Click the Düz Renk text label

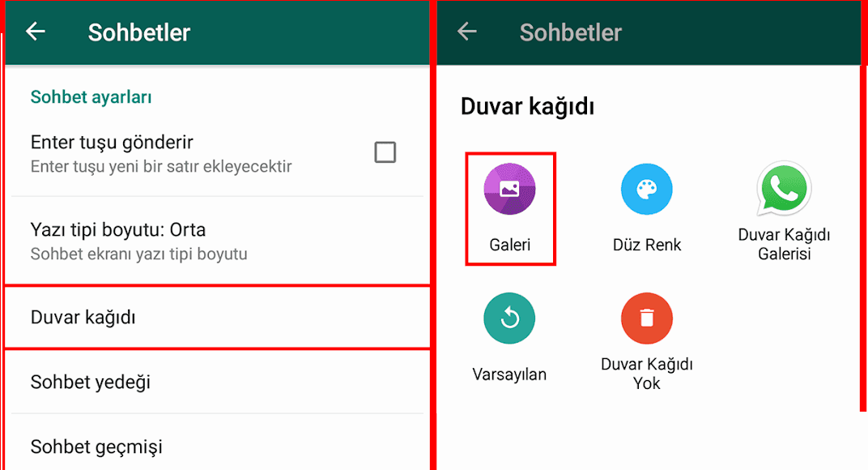[647, 245]
